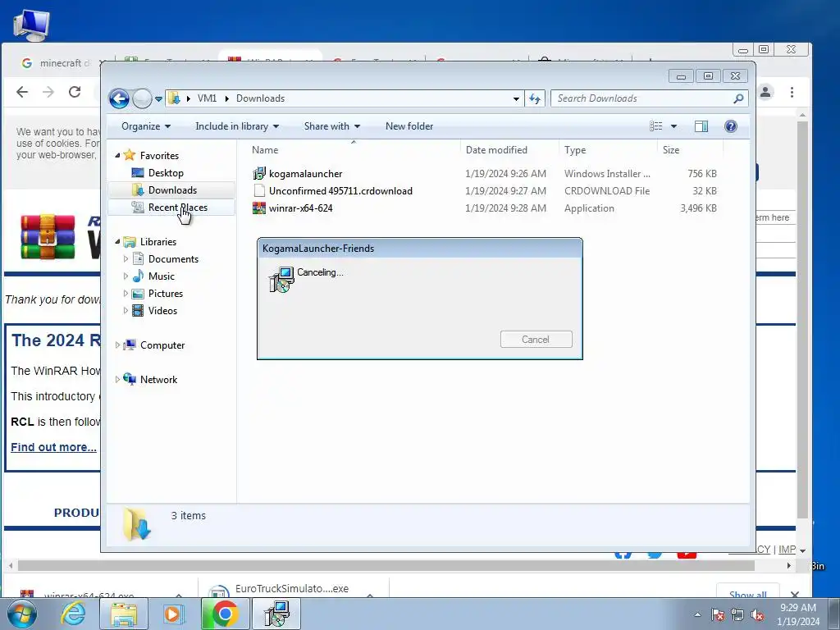840x630 pixels.
Task: Select Unconfirmed 495711.crdownload file
Action: coord(340,190)
